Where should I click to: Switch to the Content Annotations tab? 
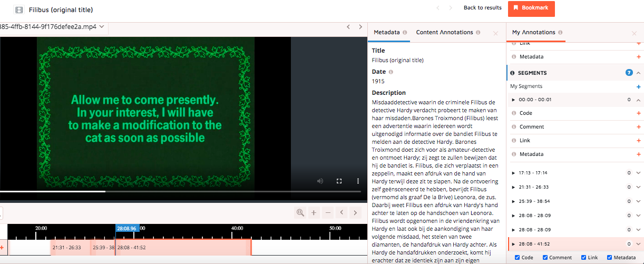click(x=444, y=32)
